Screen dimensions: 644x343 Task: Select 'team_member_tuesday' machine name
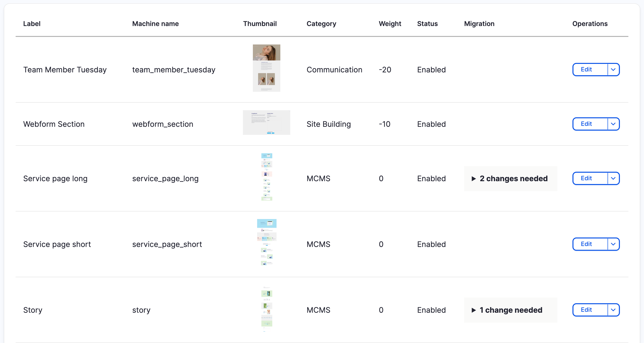point(174,70)
